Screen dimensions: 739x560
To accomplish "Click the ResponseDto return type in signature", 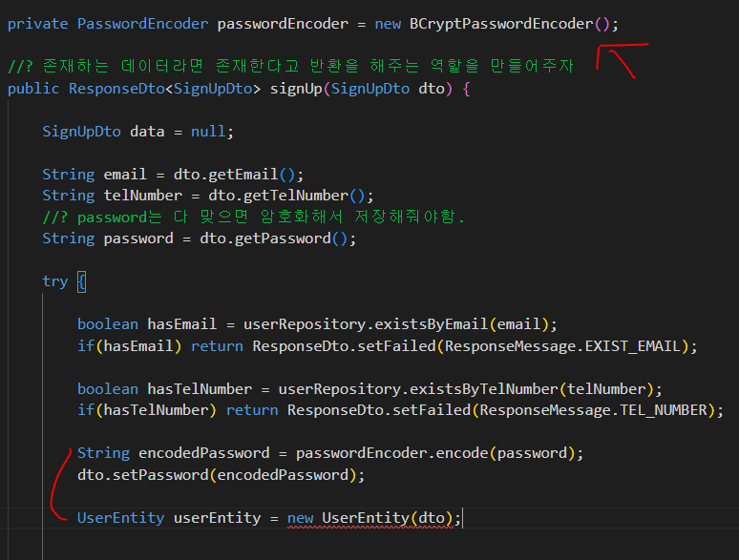I will [116, 89].
